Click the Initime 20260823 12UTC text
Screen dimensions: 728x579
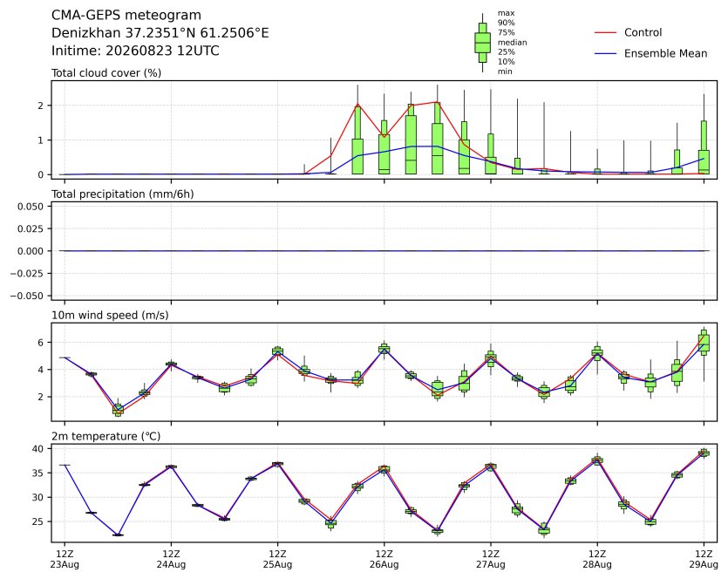point(135,51)
